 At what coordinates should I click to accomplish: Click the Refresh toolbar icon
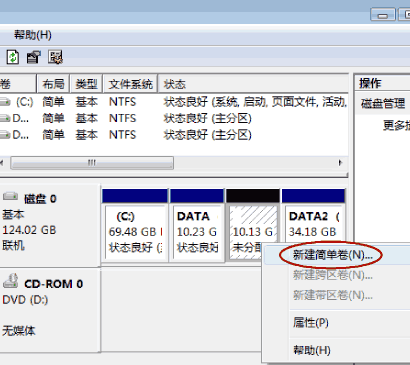pyautogui.click(x=13, y=57)
